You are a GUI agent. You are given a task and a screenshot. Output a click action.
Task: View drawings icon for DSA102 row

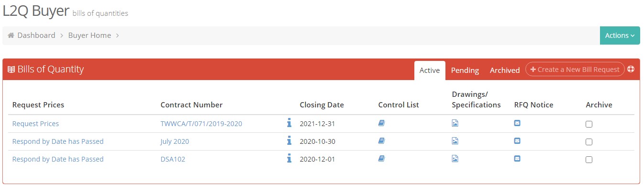point(455,158)
